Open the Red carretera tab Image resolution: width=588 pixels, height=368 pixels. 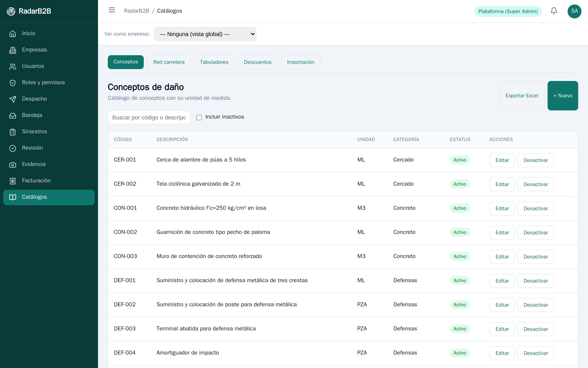coord(169,62)
